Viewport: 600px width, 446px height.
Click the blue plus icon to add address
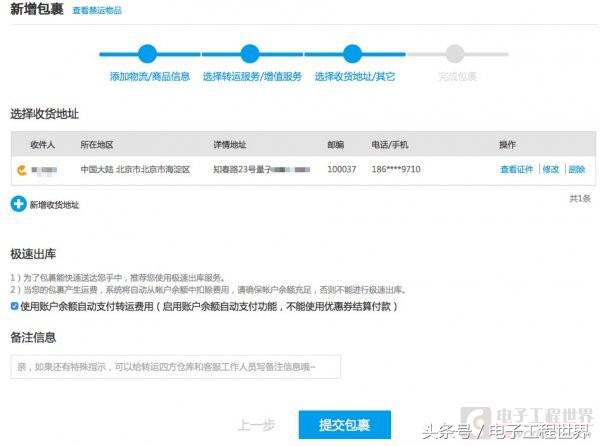[18, 204]
